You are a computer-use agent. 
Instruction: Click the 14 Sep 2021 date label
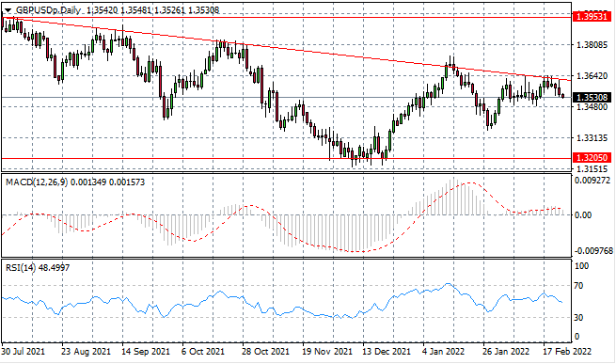[x=146, y=351]
